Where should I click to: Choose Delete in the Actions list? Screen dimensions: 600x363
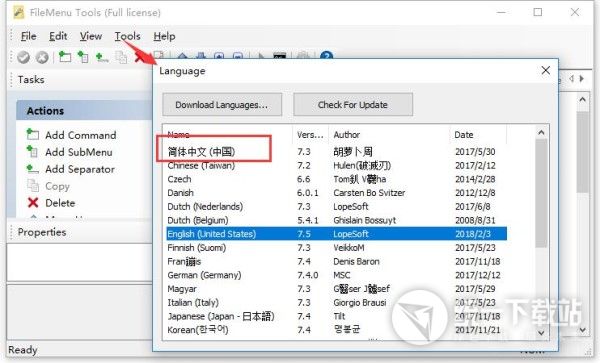click(60, 203)
